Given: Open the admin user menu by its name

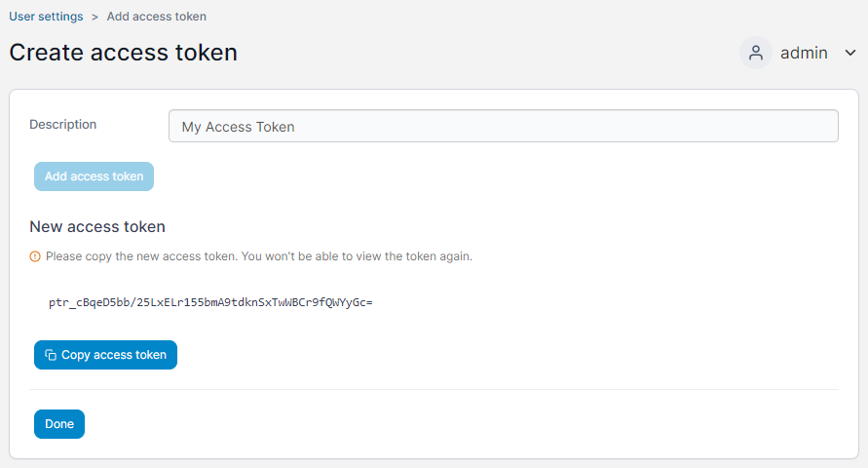Looking at the screenshot, I should pos(804,54).
